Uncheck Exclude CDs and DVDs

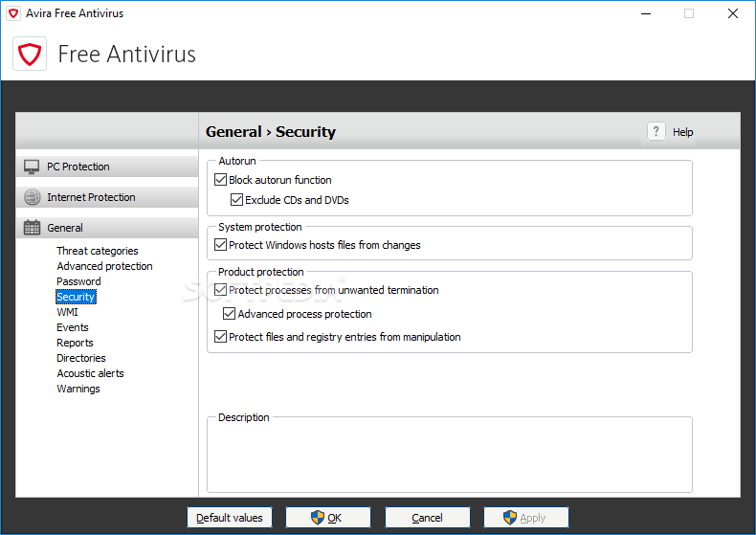(x=236, y=199)
